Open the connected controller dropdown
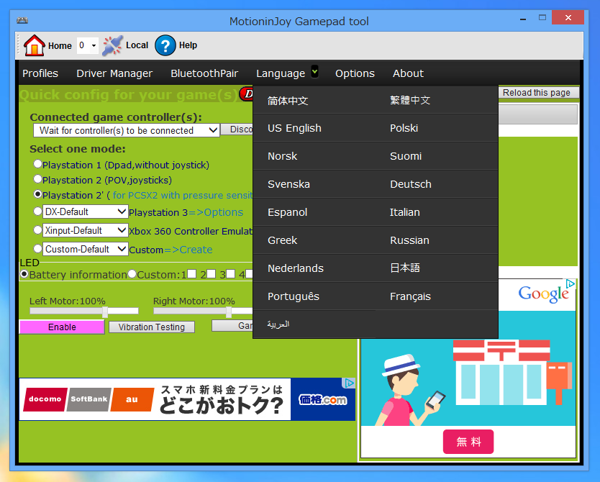Screen dimensions: 600x482 click(x=126, y=130)
